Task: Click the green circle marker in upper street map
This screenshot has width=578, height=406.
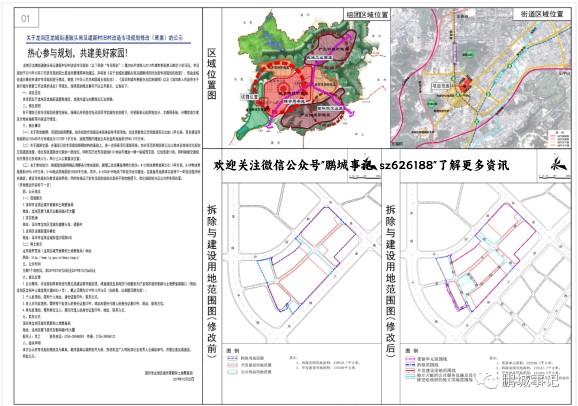Action: pos(469,55)
